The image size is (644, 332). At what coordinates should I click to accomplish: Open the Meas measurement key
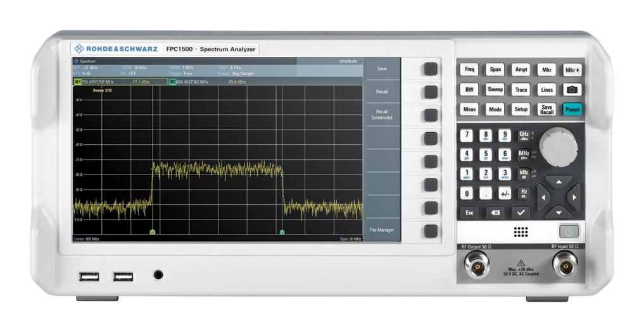tap(469, 109)
